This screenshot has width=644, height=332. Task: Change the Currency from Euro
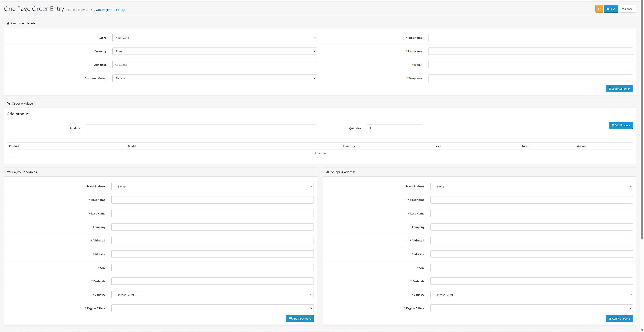point(214,51)
